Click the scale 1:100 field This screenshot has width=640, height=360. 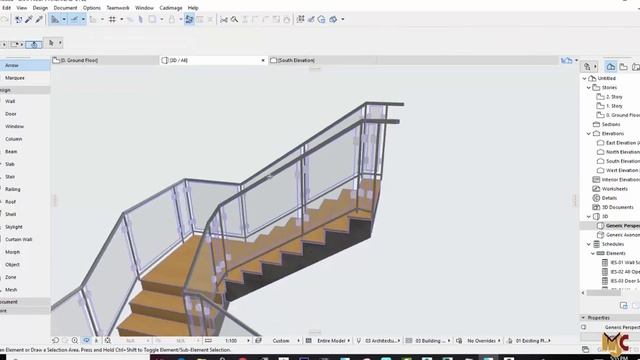pyautogui.click(x=231, y=340)
